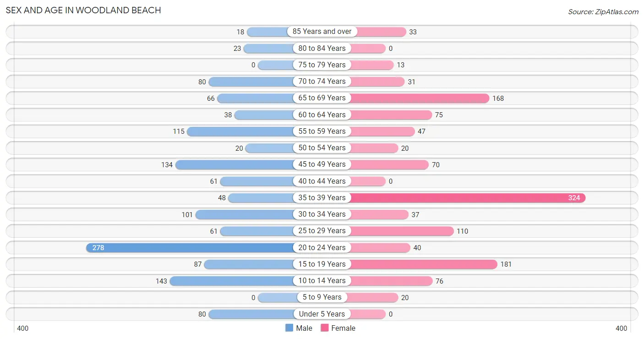The width and height of the screenshot is (644, 339).
Task: Click the 181 female bar for 15 to 19 Years
Action: 422,264
